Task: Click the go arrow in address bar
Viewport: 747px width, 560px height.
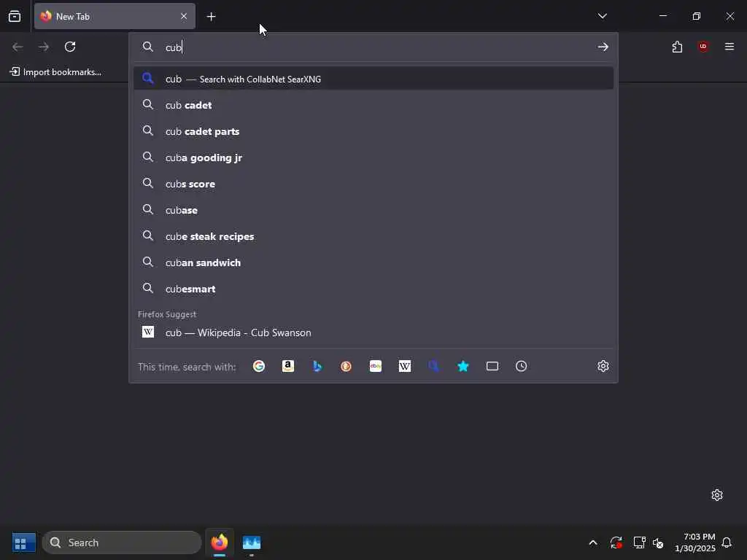Action: pos(603,47)
